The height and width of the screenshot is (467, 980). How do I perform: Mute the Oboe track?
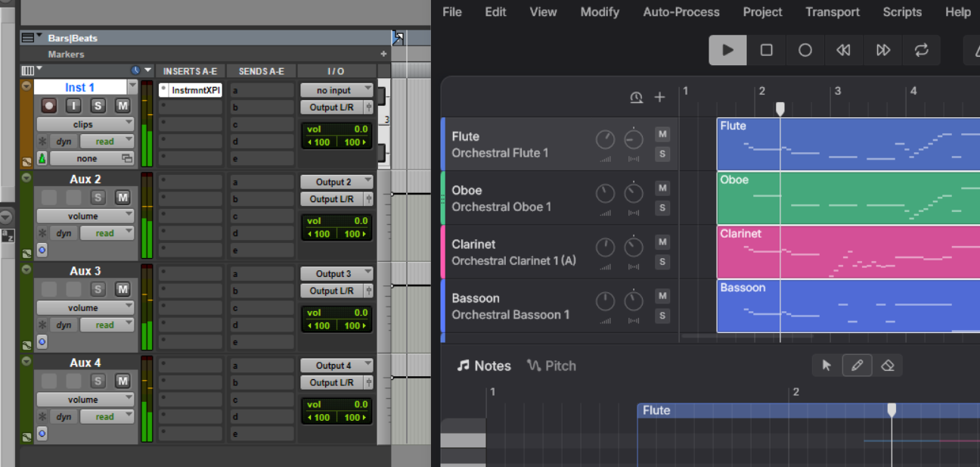(662, 188)
